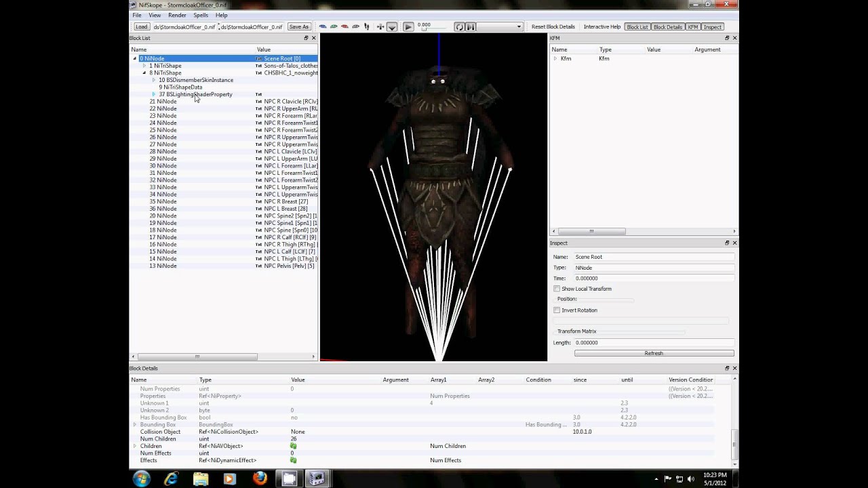Viewport: 868px width, 488px height.
Task: Collapse the 8 NiTriShape tree row
Action: click(x=144, y=73)
